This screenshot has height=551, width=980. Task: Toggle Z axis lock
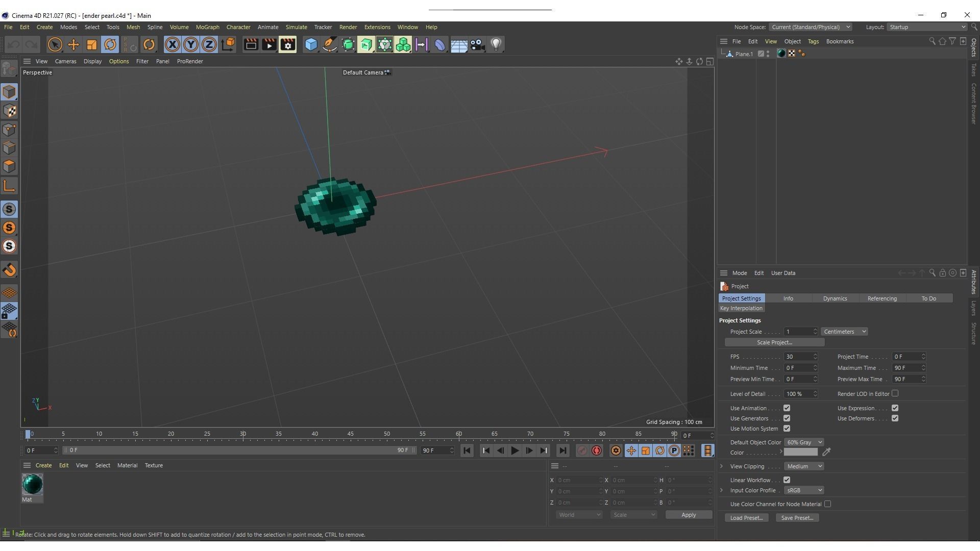(x=209, y=45)
